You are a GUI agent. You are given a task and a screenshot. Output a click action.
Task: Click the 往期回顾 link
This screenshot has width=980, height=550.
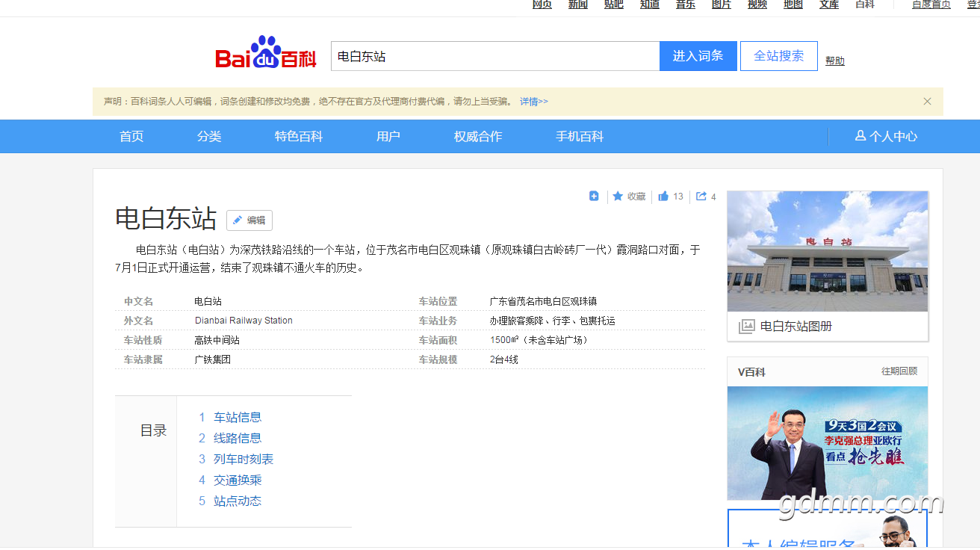[899, 371]
